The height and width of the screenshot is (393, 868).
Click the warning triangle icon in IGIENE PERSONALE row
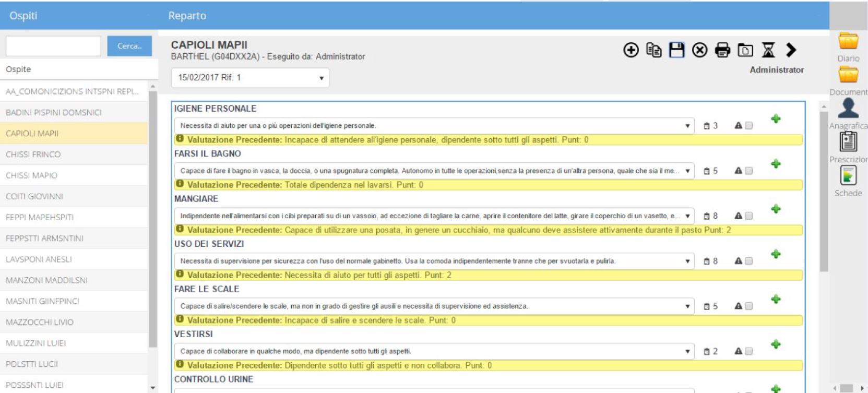[x=739, y=125]
